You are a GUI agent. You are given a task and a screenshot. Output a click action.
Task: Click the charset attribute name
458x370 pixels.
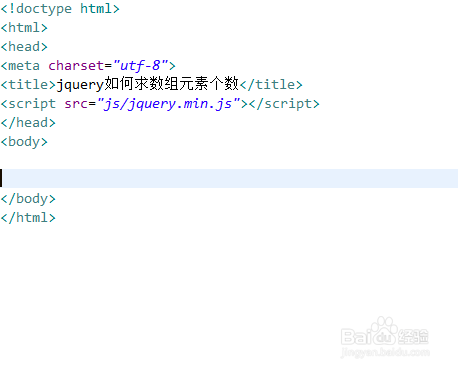pyautogui.click(x=76, y=66)
